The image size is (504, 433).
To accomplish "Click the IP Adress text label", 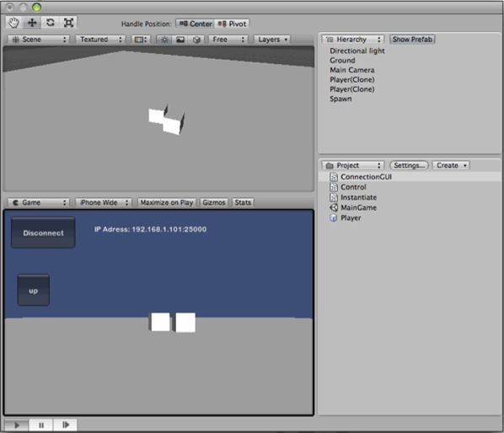I will 150,229.
